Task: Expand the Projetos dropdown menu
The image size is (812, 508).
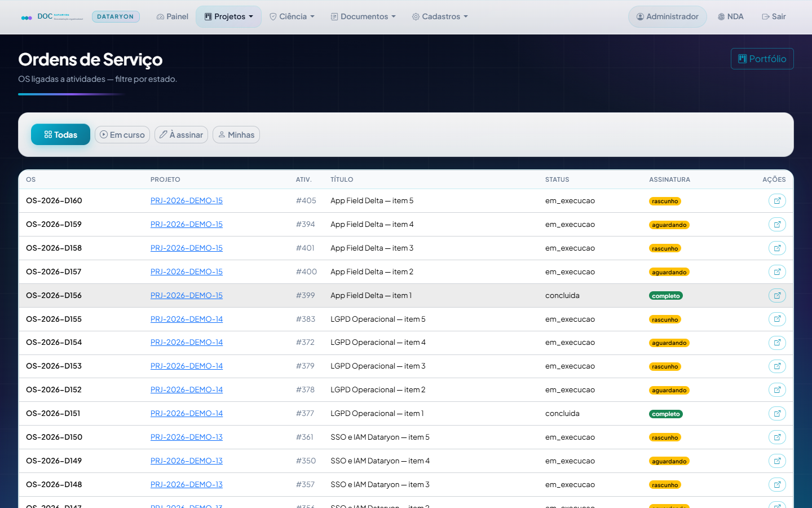Action: [x=228, y=17]
